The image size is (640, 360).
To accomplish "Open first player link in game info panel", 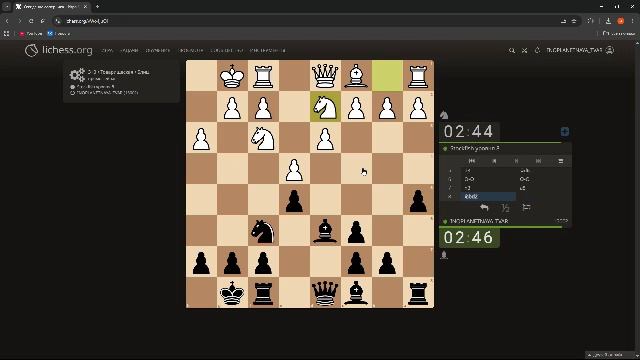I will point(96,87).
